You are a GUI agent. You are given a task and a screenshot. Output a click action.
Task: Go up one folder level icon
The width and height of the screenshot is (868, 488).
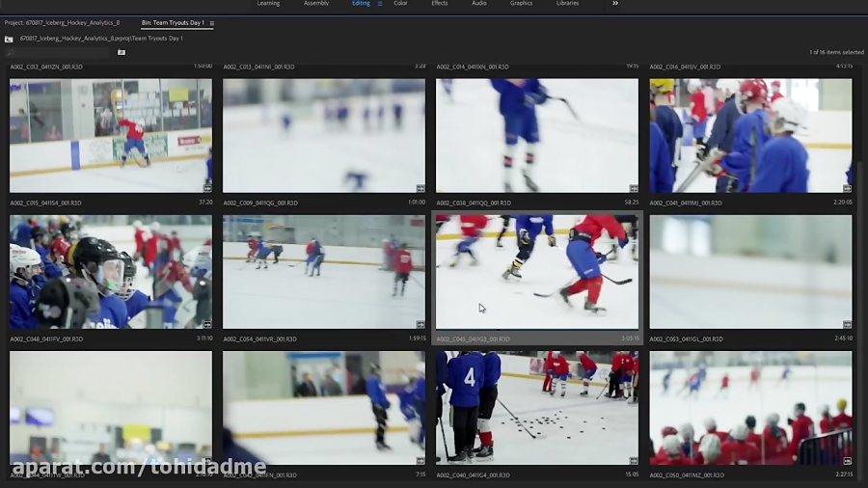click(9, 39)
